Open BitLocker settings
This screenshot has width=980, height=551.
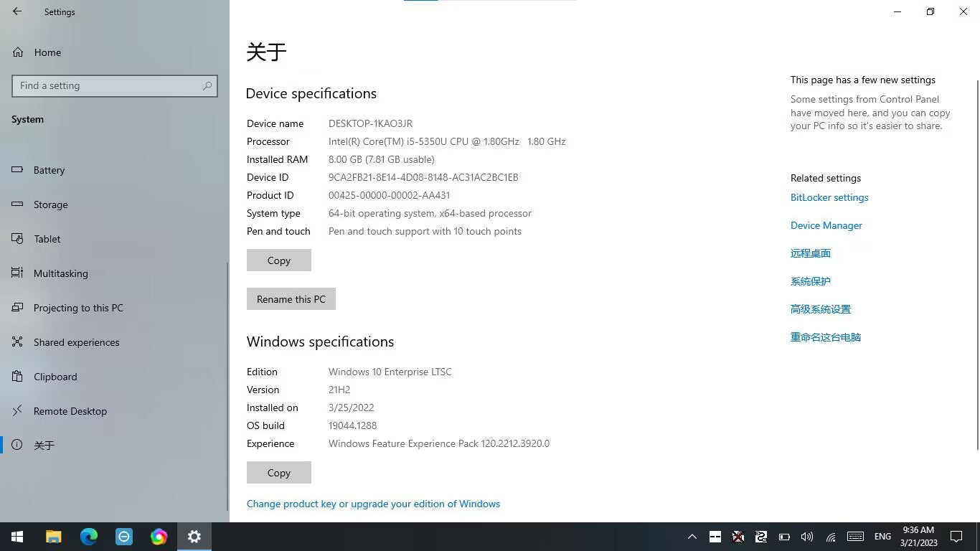[x=829, y=197]
